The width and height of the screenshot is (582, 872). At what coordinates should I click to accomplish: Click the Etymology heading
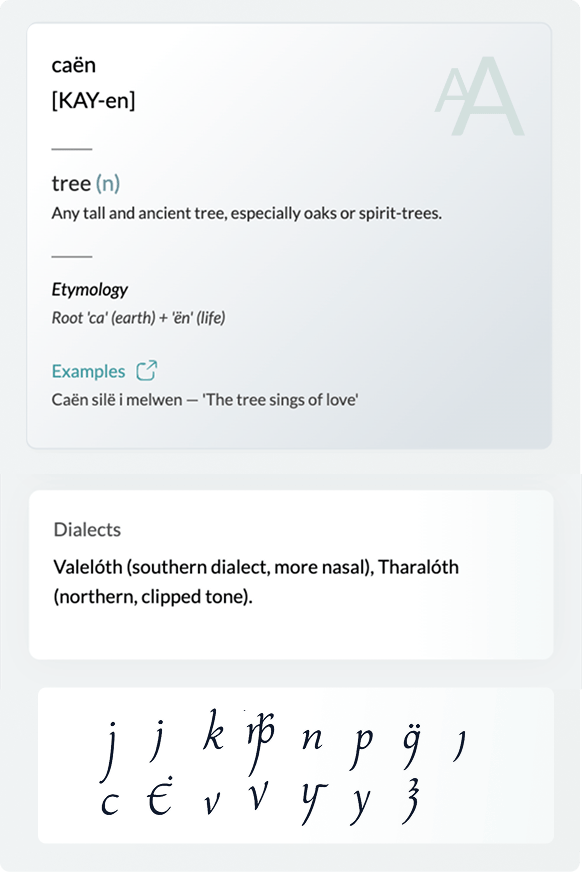tap(89, 290)
